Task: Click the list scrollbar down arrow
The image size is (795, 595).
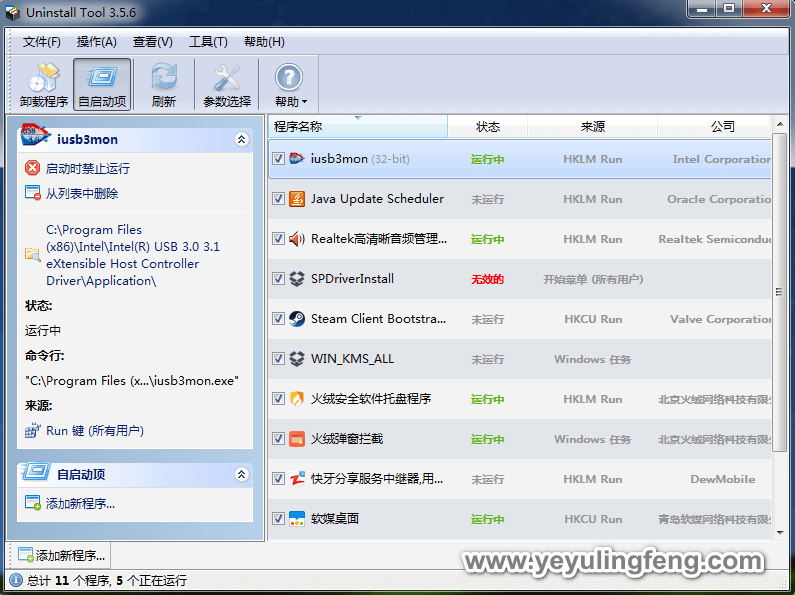Action: tap(780, 533)
